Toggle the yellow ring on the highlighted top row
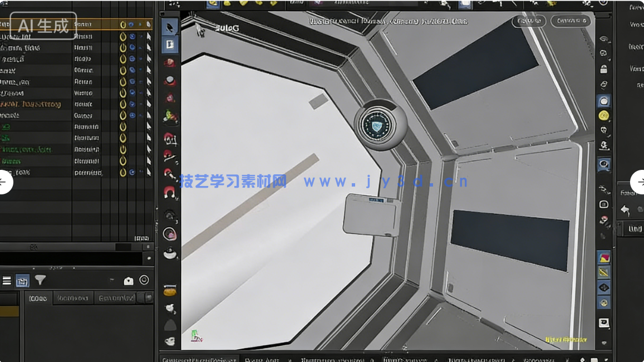Viewport: 644px width, 362px height. pos(123,25)
